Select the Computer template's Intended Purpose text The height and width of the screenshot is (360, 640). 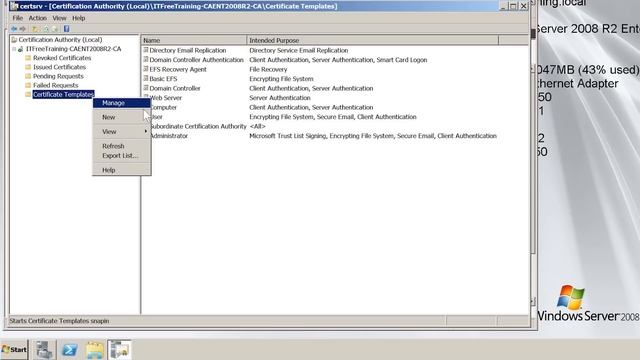(x=311, y=107)
